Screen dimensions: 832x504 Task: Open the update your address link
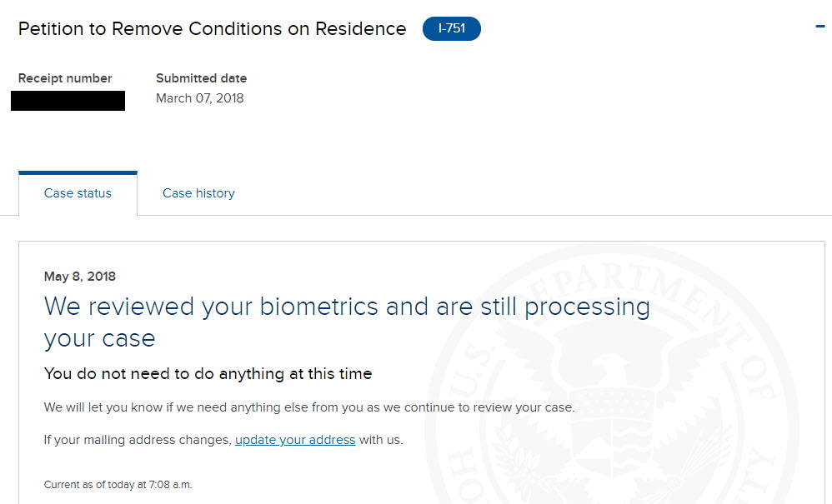pyautogui.click(x=295, y=440)
